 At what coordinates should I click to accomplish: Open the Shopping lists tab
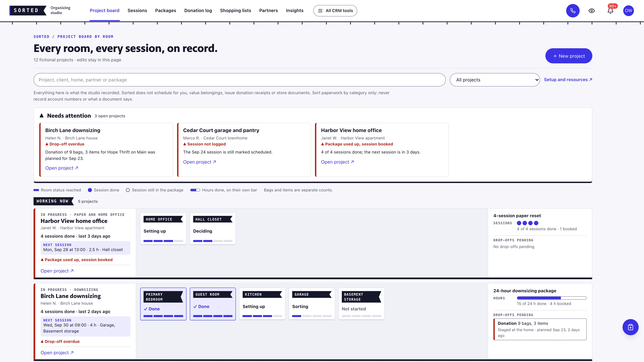(x=235, y=11)
